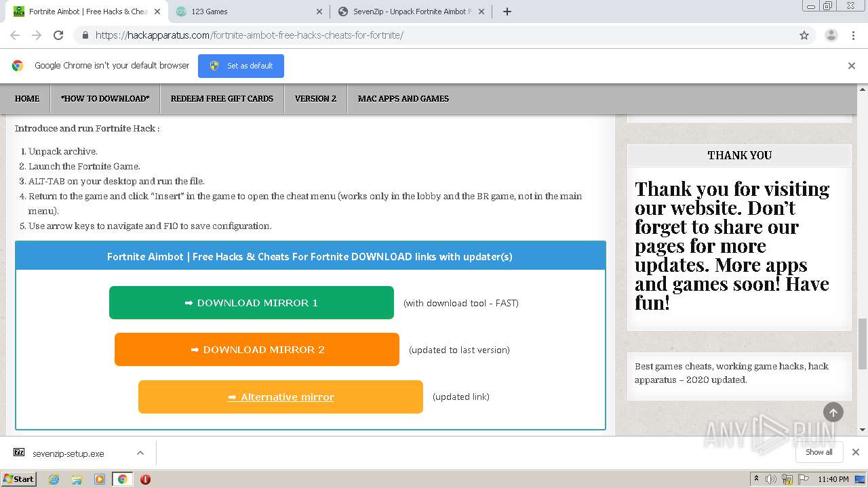This screenshot has height=488, width=868.
Task: Go back to the previous page
Action: tap(15, 35)
